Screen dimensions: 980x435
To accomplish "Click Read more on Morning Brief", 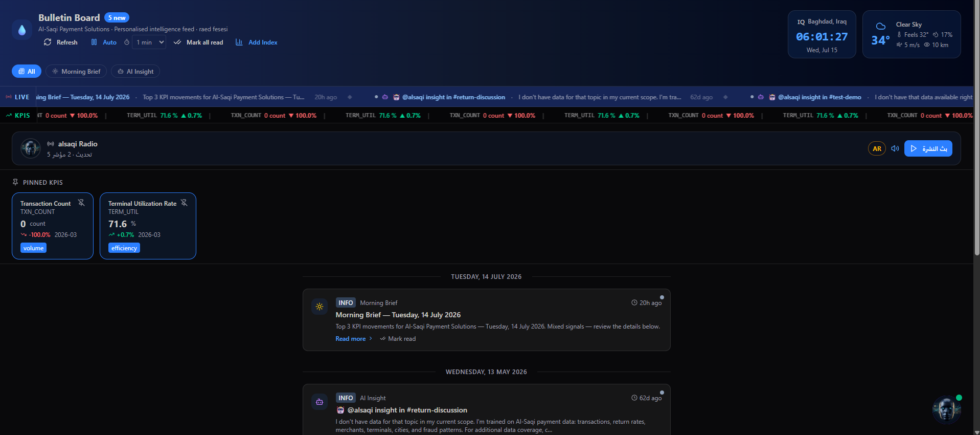I will coord(350,339).
